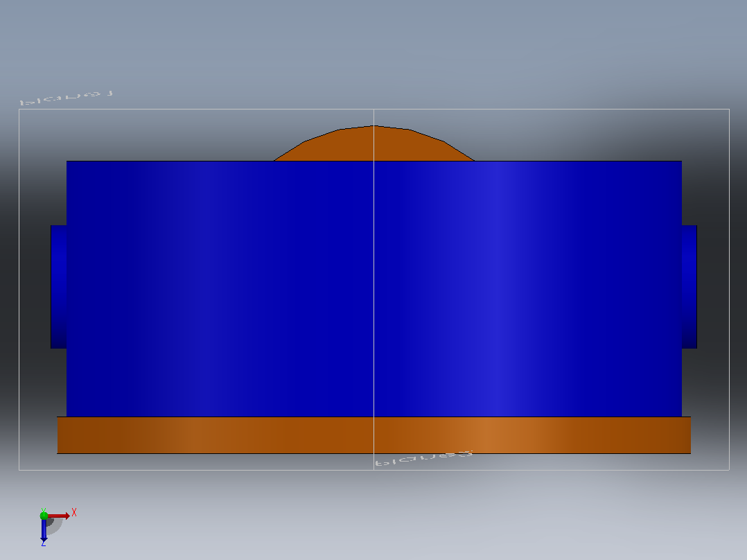Click the red X axis arrow of the triad
Screen dimensions: 747x560
tap(59, 516)
